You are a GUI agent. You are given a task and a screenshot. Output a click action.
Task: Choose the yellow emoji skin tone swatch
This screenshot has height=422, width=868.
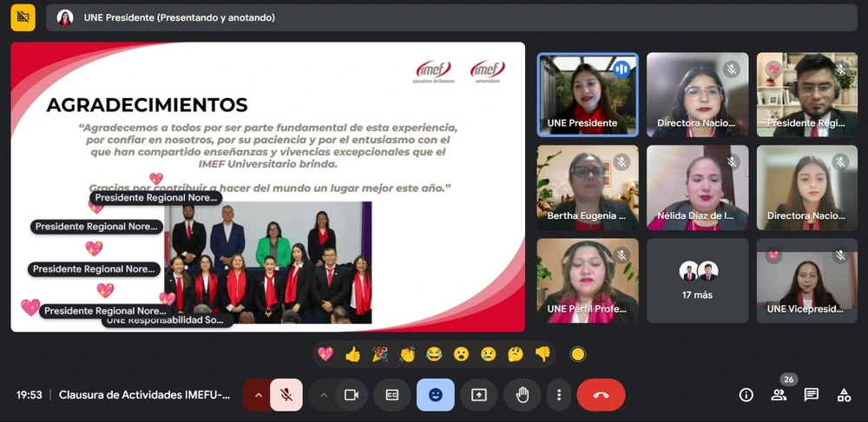pyautogui.click(x=578, y=354)
